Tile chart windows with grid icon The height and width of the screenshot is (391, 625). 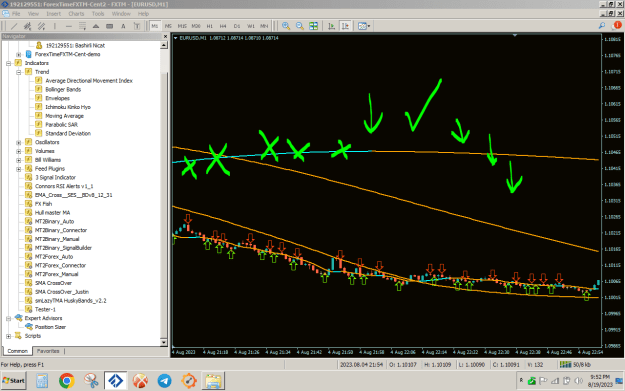314,26
